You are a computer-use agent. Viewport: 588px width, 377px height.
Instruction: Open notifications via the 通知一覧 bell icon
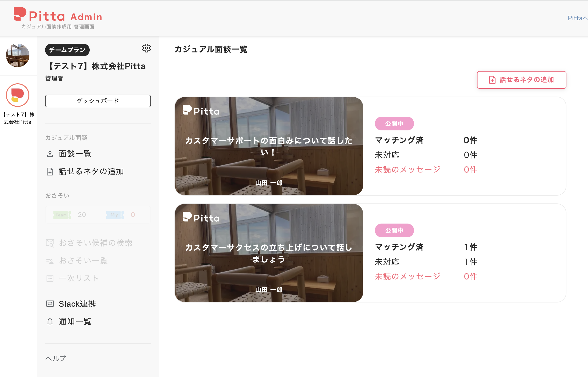click(x=50, y=321)
